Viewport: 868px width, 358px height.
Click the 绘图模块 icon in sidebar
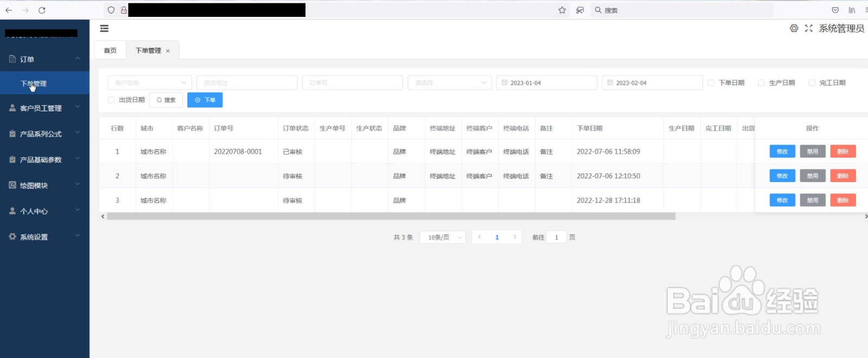[x=12, y=185]
